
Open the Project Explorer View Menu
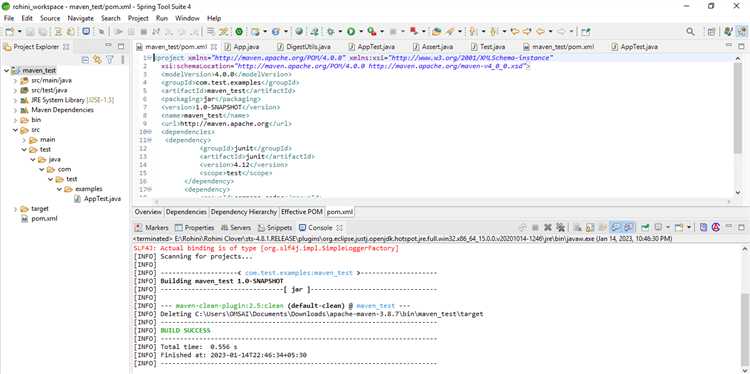pos(122,60)
